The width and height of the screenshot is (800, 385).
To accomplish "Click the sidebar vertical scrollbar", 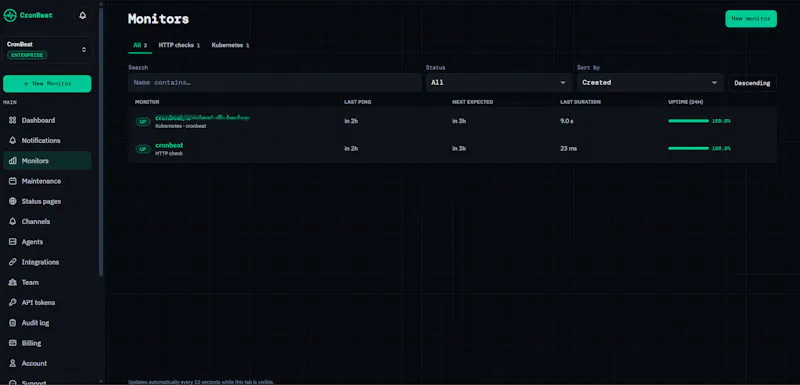I will [101, 143].
